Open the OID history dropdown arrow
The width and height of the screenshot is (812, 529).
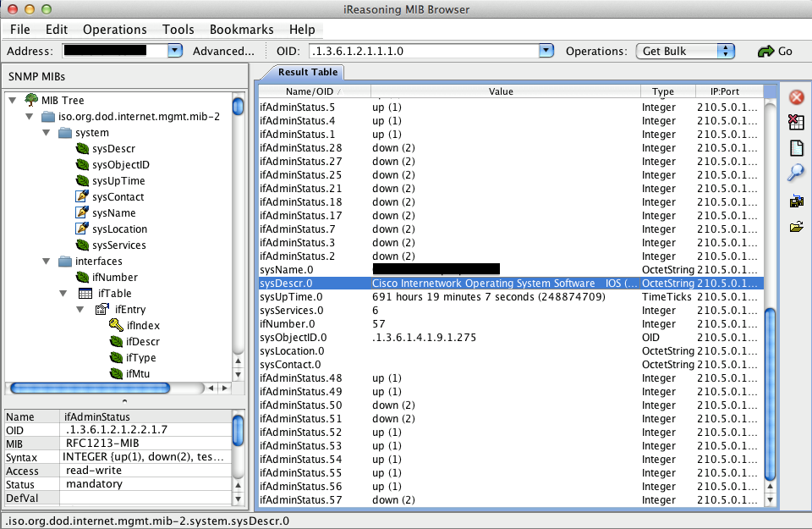546,51
